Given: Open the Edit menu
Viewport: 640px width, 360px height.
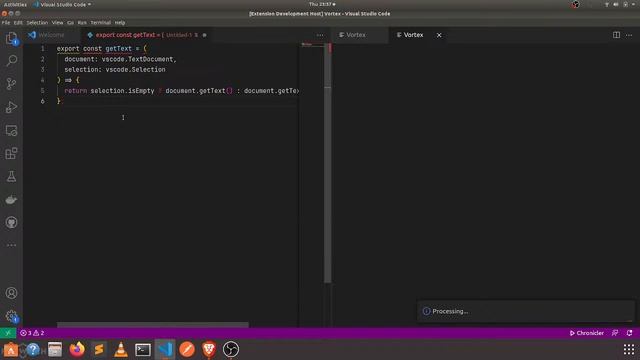Looking at the screenshot, I should click(x=18, y=23).
